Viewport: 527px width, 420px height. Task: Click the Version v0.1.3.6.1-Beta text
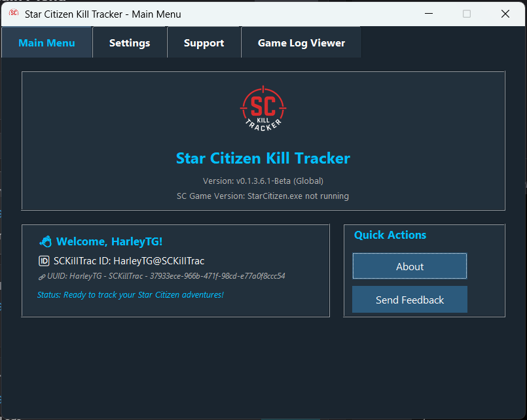click(263, 181)
